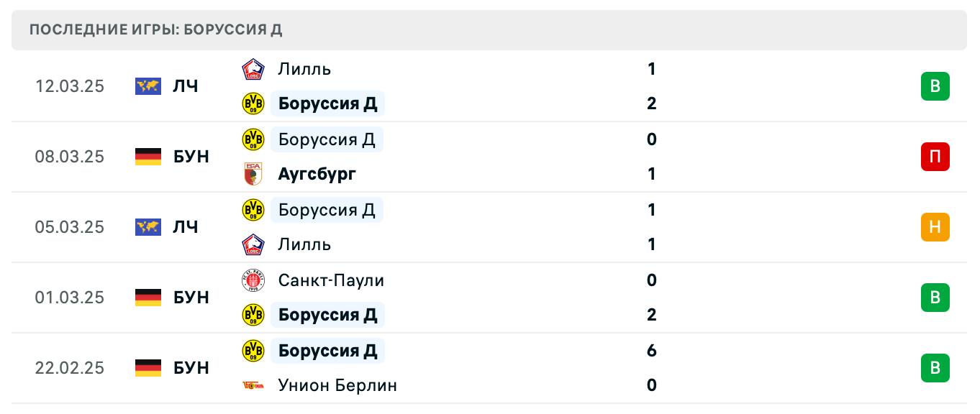Click the highlighted Боруссия Д team name
Viewport: 980px width, 414px height.
point(327,103)
